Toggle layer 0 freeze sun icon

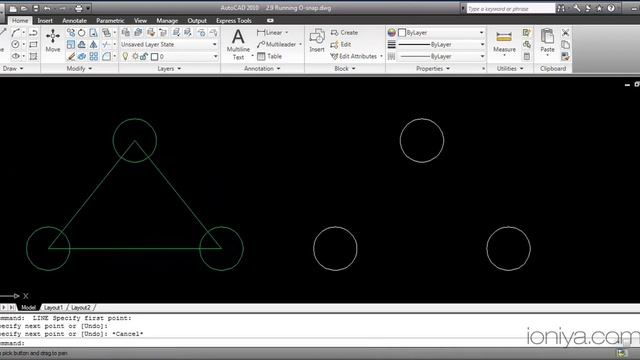(x=135, y=56)
